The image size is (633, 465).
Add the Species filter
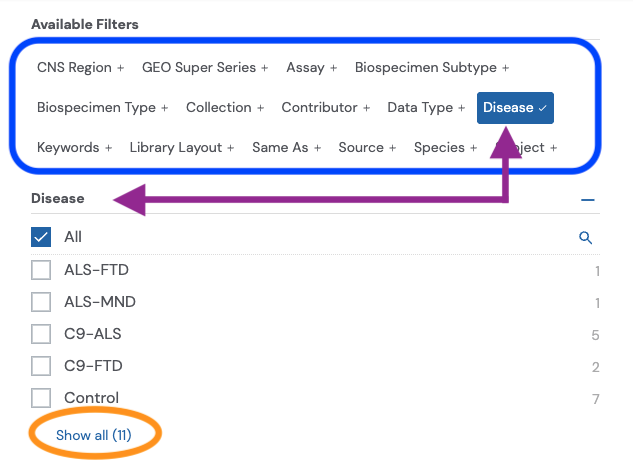[x=445, y=147]
